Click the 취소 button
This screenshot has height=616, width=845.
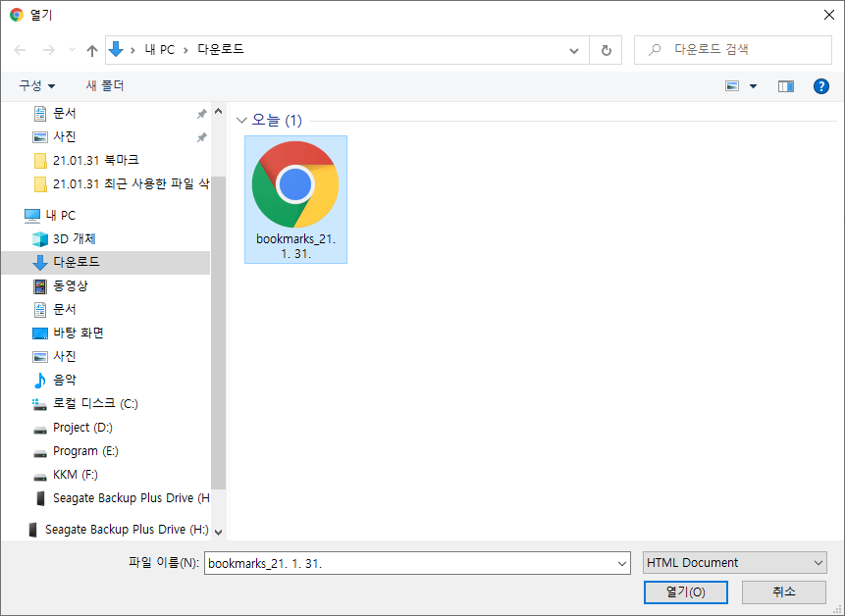(783, 592)
